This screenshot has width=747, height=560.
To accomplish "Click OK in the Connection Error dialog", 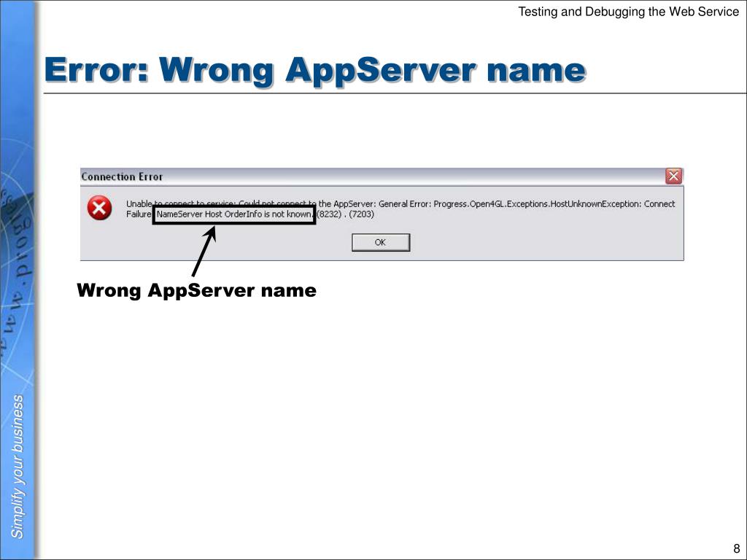I will tap(381, 242).
